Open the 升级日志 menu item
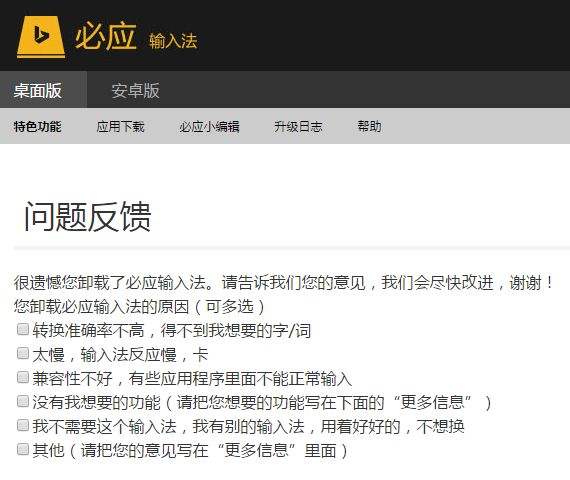The image size is (570, 480). click(298, 127)
